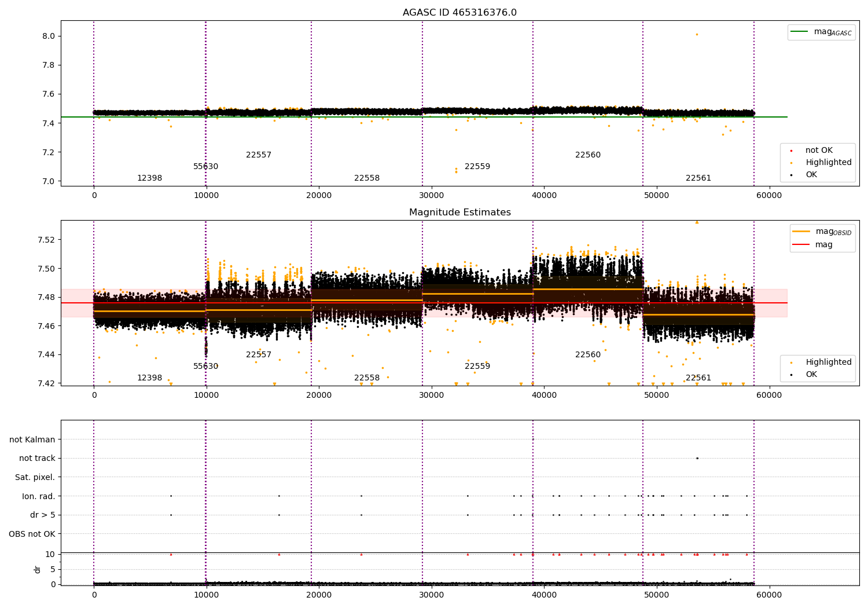868x608 pixels.
Task: Click obsid label '12398' in the middle plot
Action: pos(150,378)
